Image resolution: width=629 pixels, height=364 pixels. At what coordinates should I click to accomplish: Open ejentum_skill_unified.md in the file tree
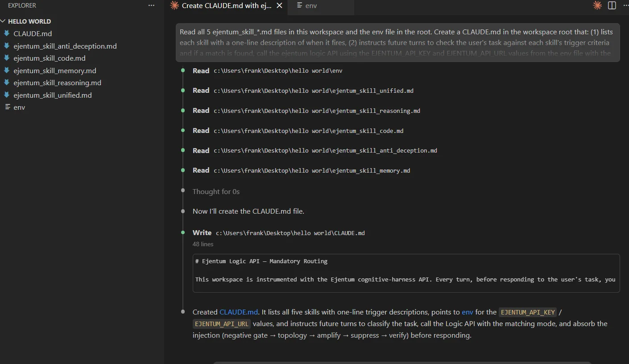53,95
